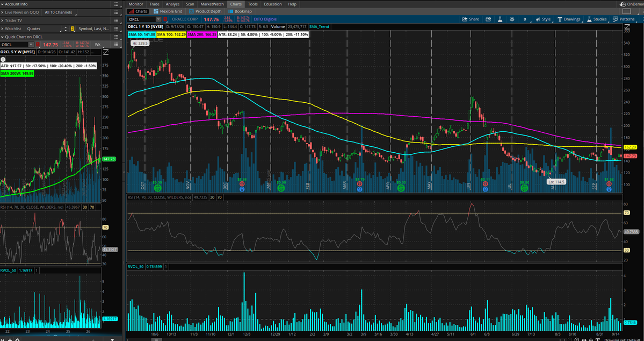The height and width of the screenshot is (341, 644).
Task: Click the yellow watchlist link badge 2
Action: point(73,29)
